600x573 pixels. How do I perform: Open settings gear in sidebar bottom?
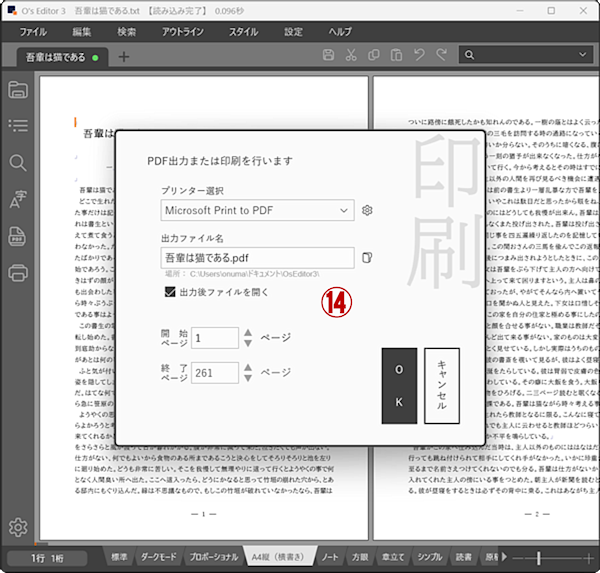pyautogui.click(x=18, y=527)
